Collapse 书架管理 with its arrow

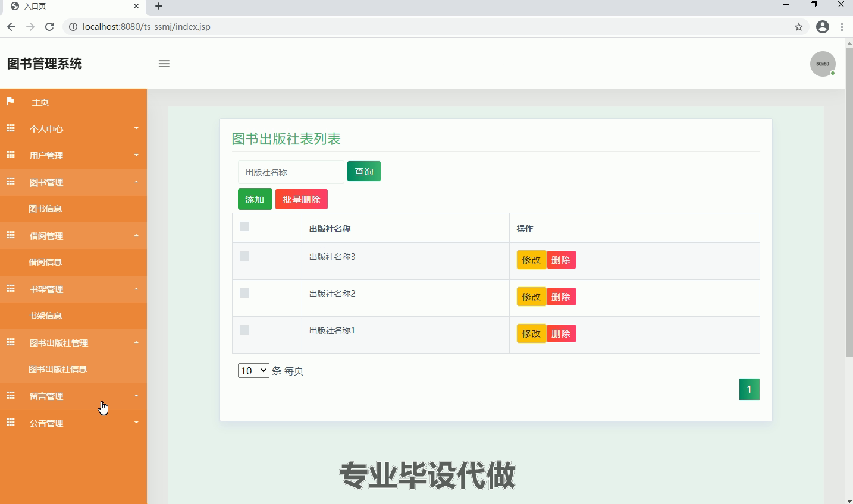point(136,289)
